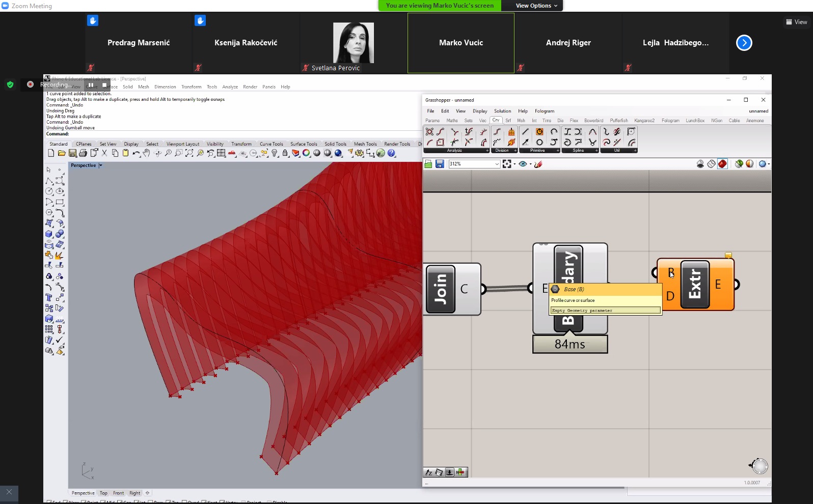Screen dimensions: 813x504
Task: Stop the Zoom recording
Action: click(x=104, y=85)
